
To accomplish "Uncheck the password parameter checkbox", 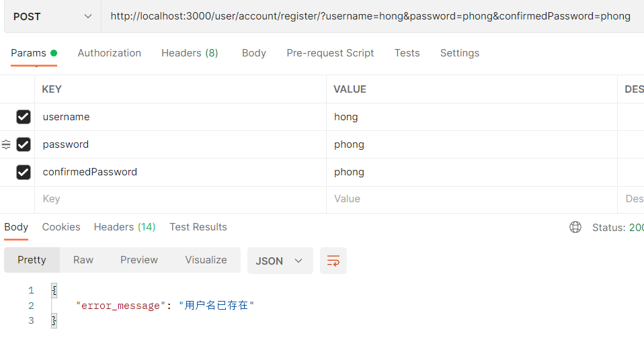I will click(24, 144).
